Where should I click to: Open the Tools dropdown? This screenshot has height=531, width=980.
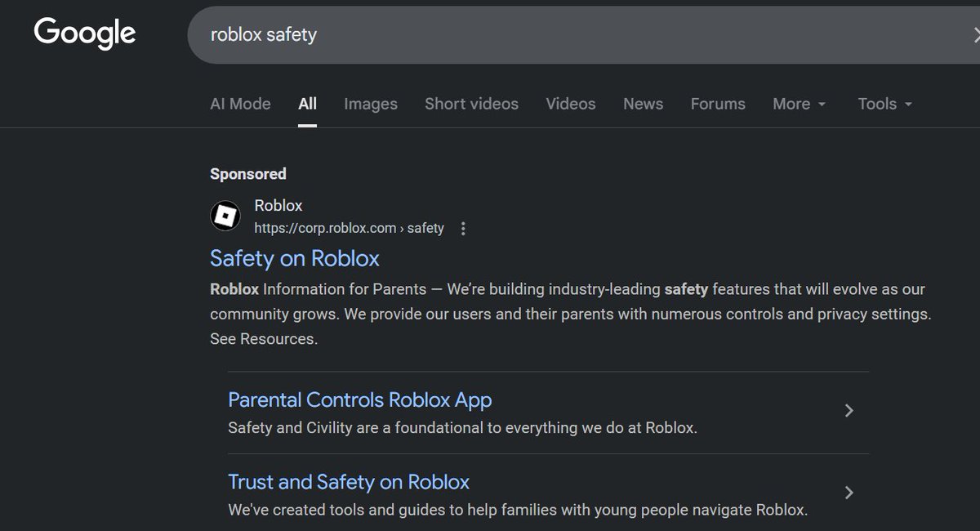click(885, 104)
